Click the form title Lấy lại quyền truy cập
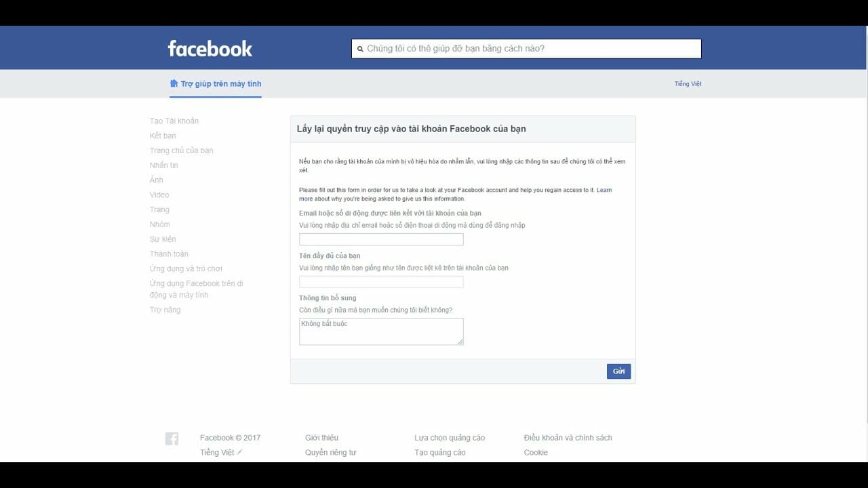Image resolution: width=868 pixels, height=488 pixels. [x=411, y=129]
